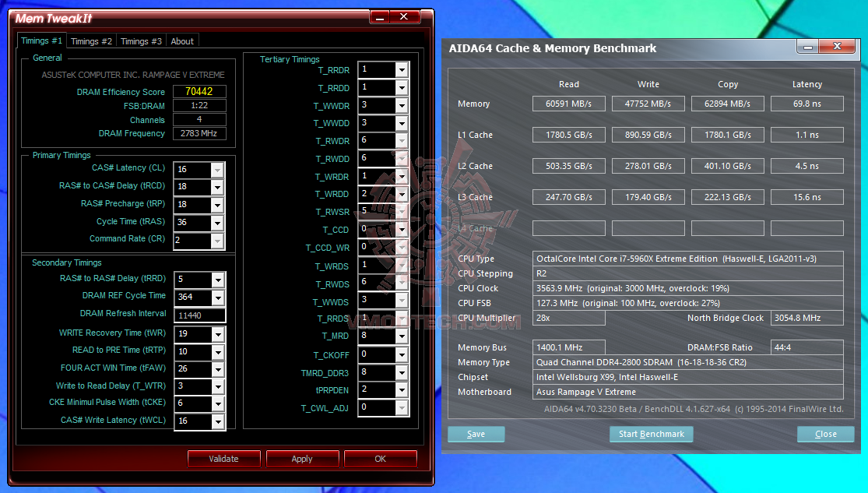868x493 pixels.
Task: Open the T_WRDR dropdown
Action: (x=402, y=176)
